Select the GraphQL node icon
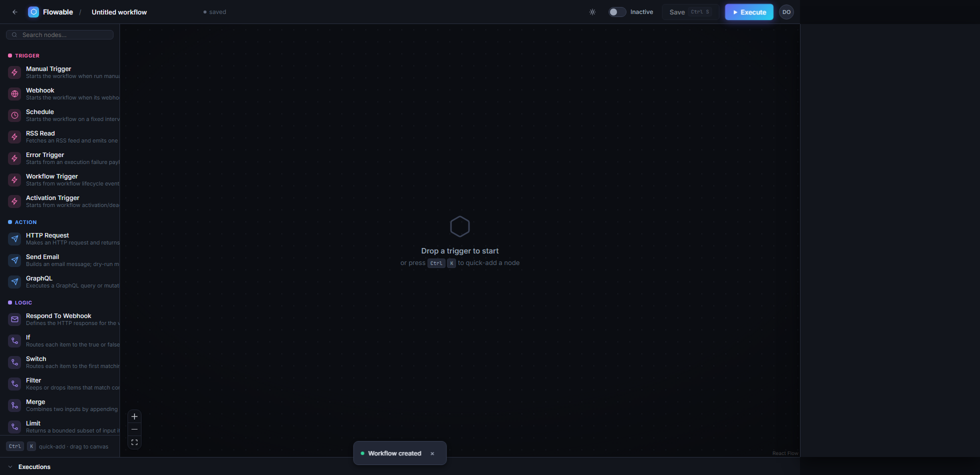 (14, 282)
